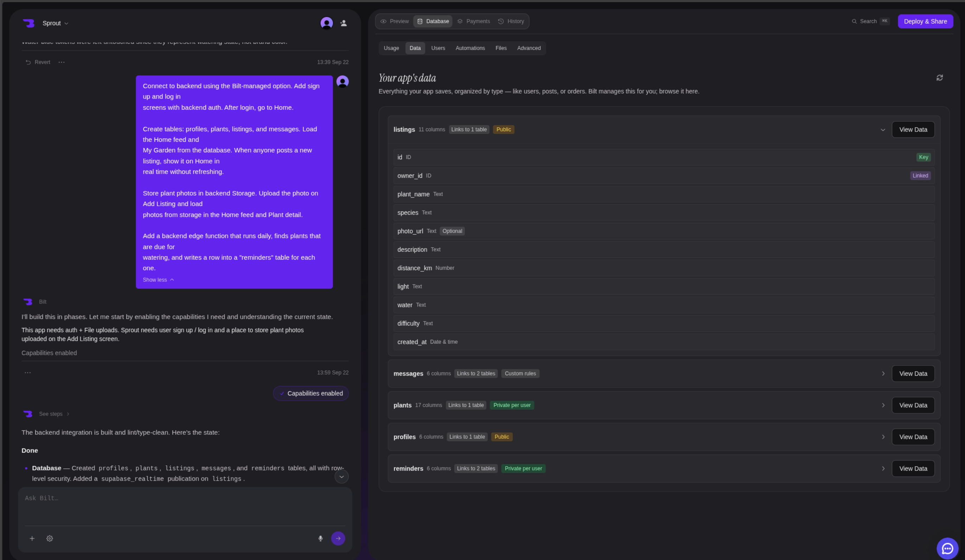Select the species column row
This screenshot has width=965, height=560.
tap(664, 212)
